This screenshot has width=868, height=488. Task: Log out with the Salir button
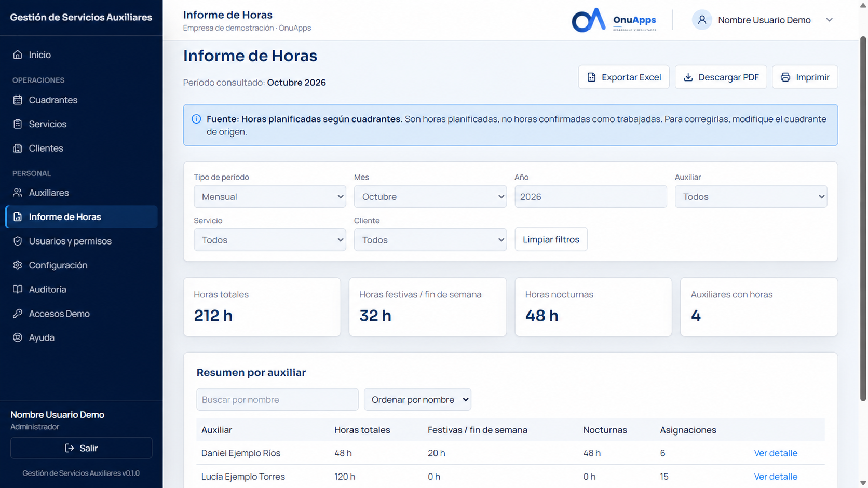[x=82, y=448]
